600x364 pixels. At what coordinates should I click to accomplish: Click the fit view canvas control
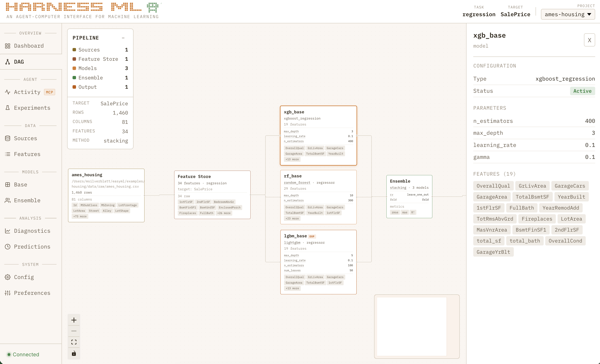(74, 342)
